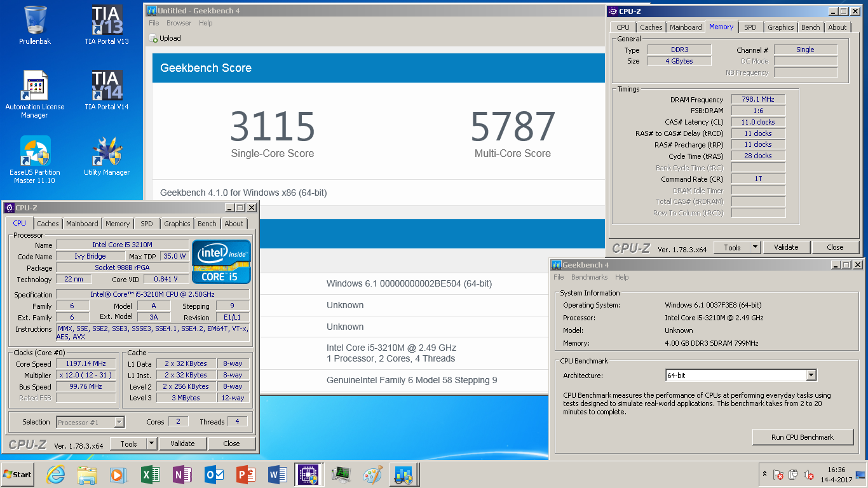This screenshot has width=868, height=488.
Task: Show hidden tray icons arrow
Action: [x=764, y=474]
